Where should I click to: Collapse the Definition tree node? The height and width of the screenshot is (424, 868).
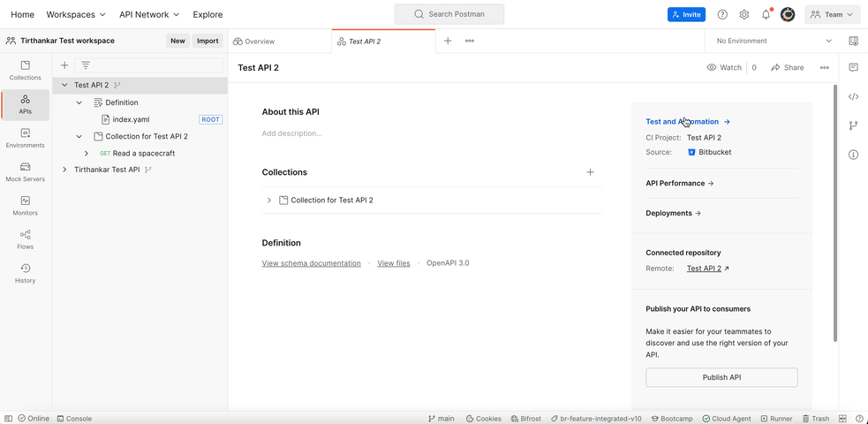point(79,102)
